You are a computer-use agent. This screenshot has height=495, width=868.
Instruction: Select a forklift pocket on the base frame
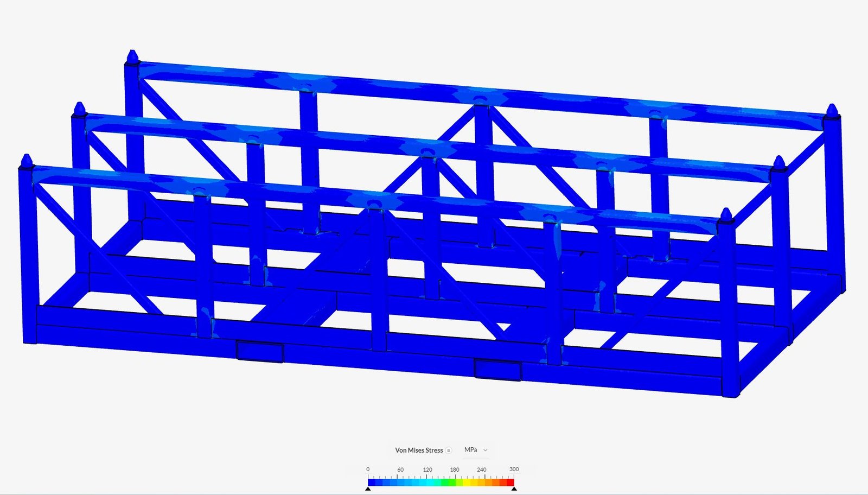pyautogui.click(x=258, y=351)
